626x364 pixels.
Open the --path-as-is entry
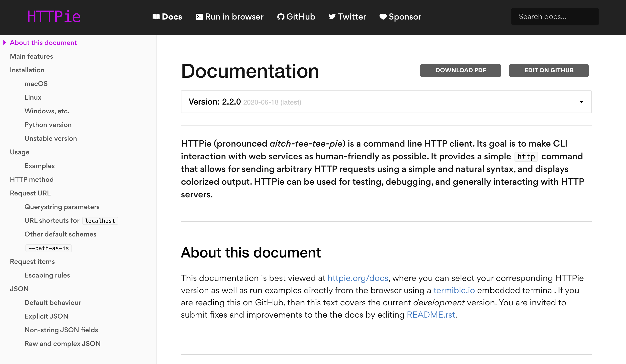(x=48, y=248)
